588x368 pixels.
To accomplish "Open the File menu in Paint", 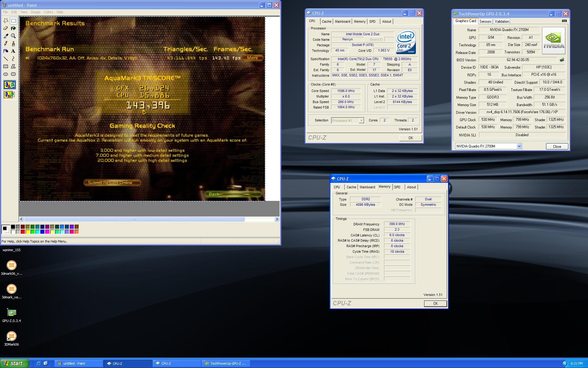I will pyautogui.click(x=5, y=12).
